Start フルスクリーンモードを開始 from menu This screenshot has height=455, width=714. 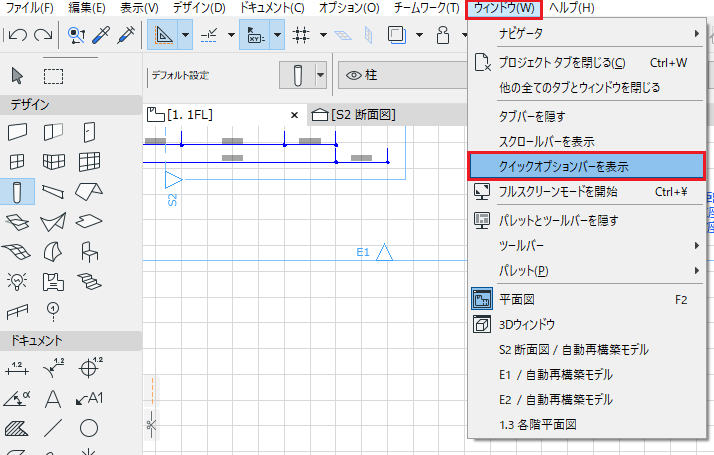point(587,192)
